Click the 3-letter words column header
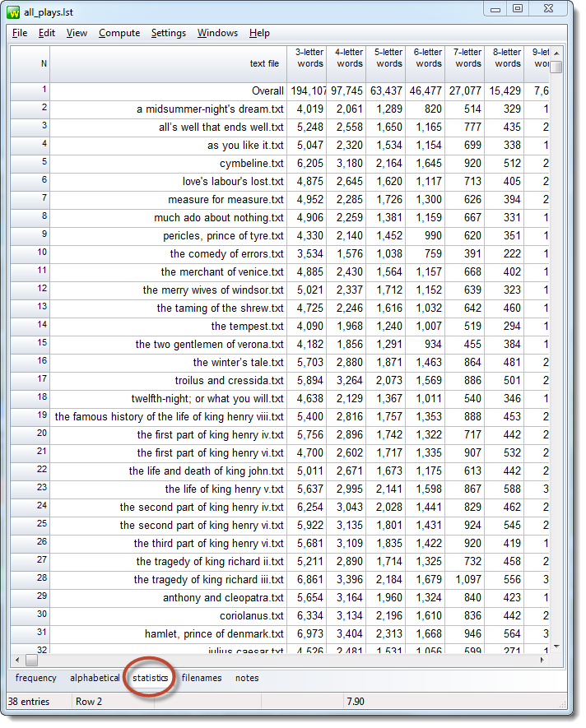Viewport: 586px width, 728px height. (309, 58)
